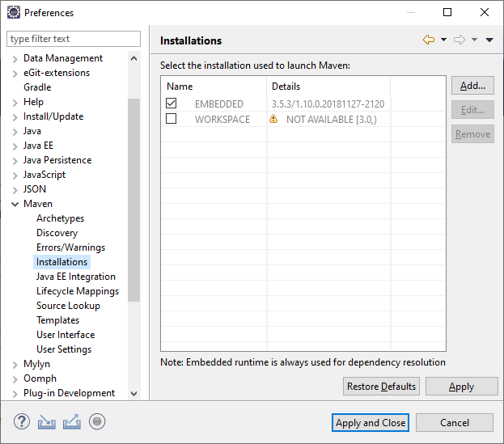Click the Eclipse Preferences title icon

tap(14, 12)
